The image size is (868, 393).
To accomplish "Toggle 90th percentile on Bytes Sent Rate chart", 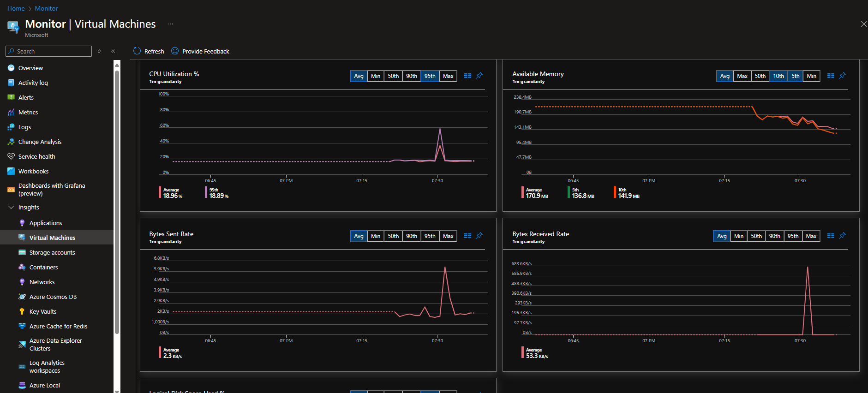I will click(412, 236).
